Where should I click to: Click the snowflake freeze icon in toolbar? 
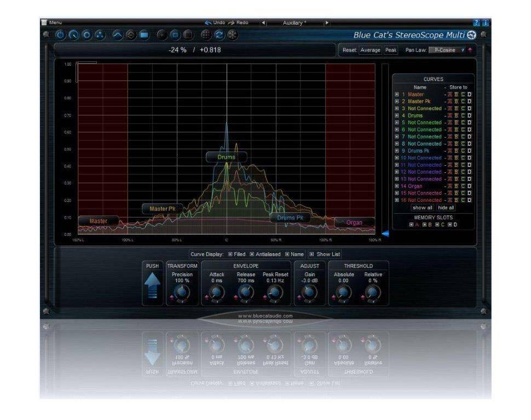pos(232,35)
